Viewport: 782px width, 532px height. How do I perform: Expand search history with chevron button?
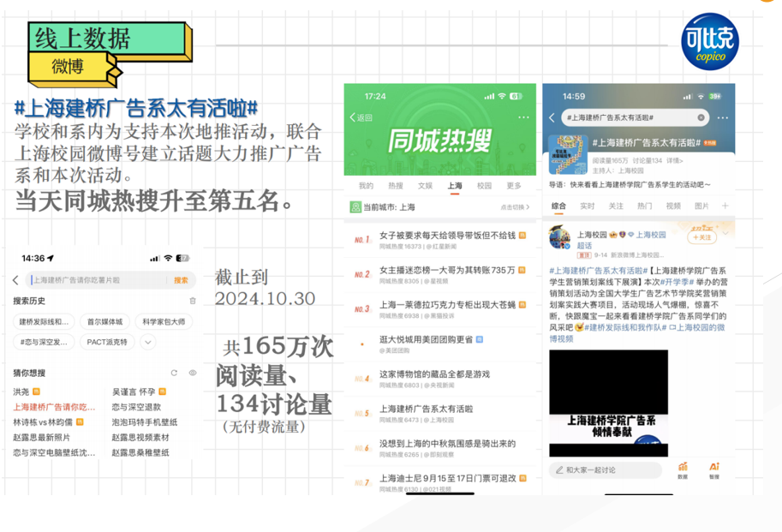(x=148, y=342)
